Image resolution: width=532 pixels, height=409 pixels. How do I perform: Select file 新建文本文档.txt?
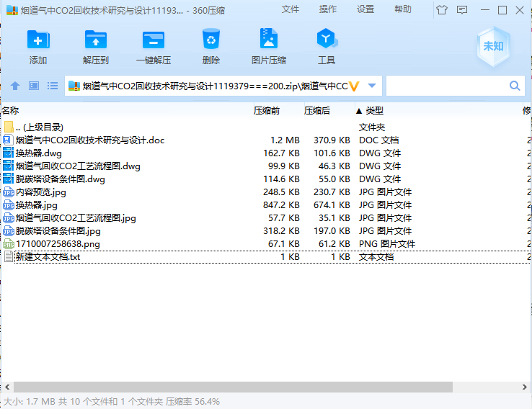(x=48, y=256)
